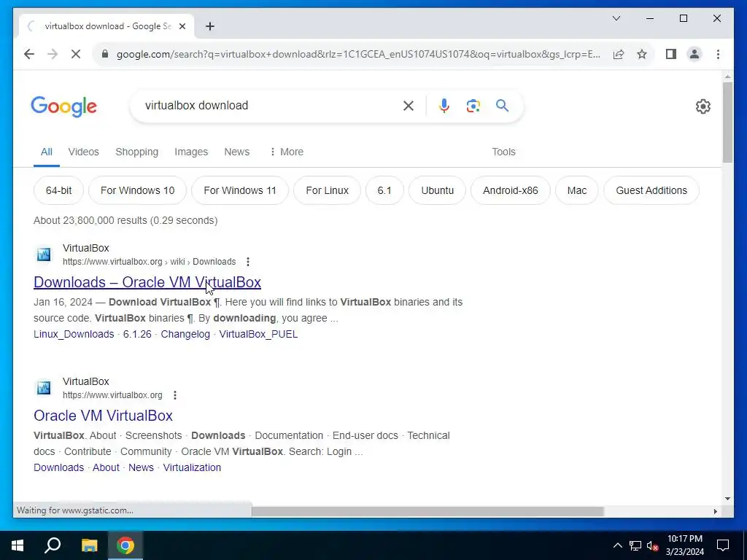747x560 pixels.
Task: Open Google quick settings gear
Action: click(x=703, y=106)
